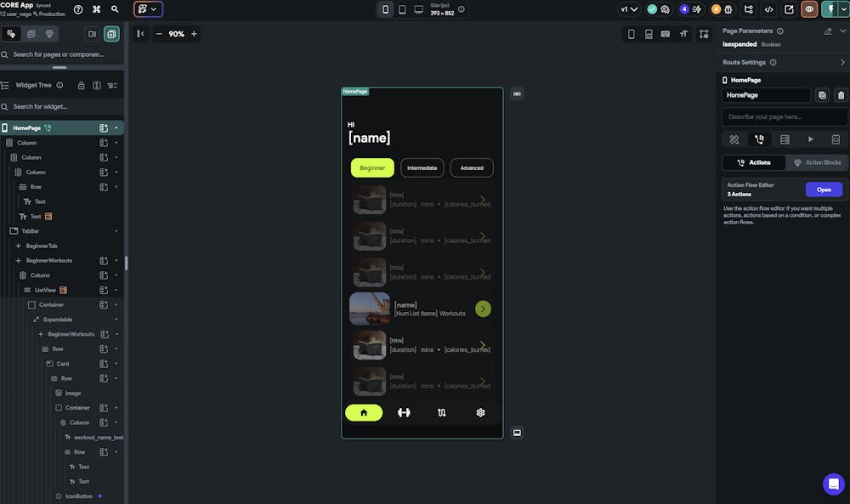The height and width of the screenshot is (504, 850).
Task: Click Advanced tab in phone preview
Action: coord(472,167)
